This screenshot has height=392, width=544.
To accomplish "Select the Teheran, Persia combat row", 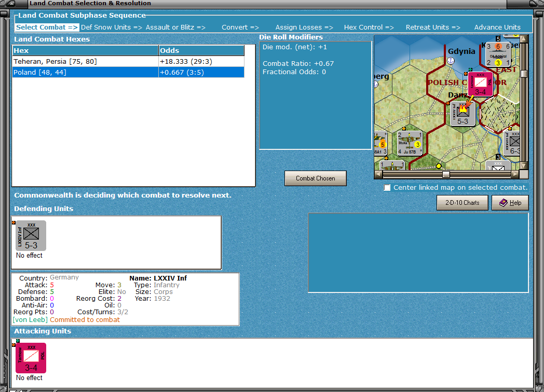I will 128,61.
